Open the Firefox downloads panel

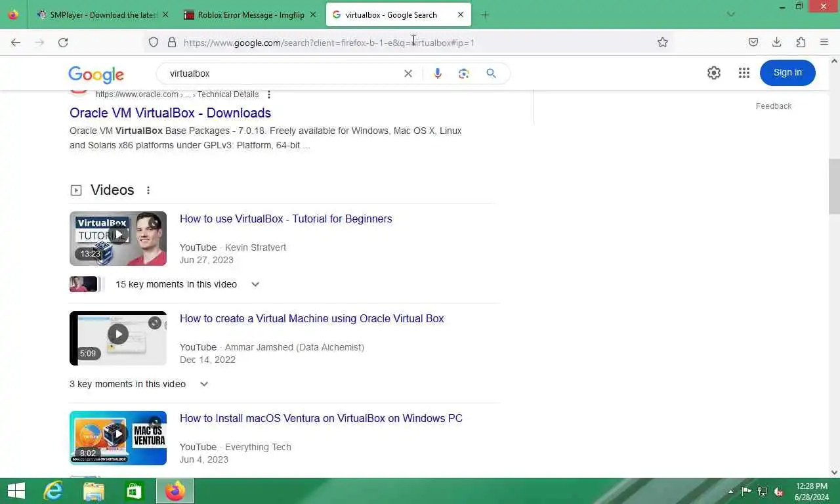point(777,42)
